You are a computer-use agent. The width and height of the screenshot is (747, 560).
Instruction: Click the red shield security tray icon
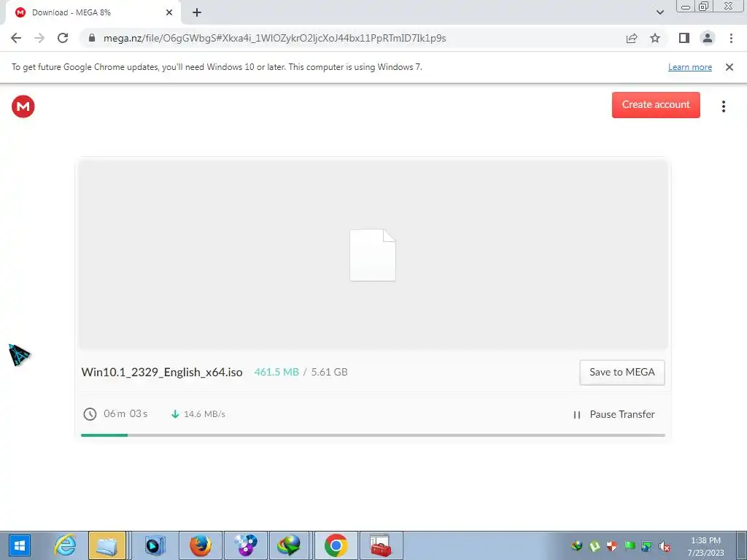point(612,546)
